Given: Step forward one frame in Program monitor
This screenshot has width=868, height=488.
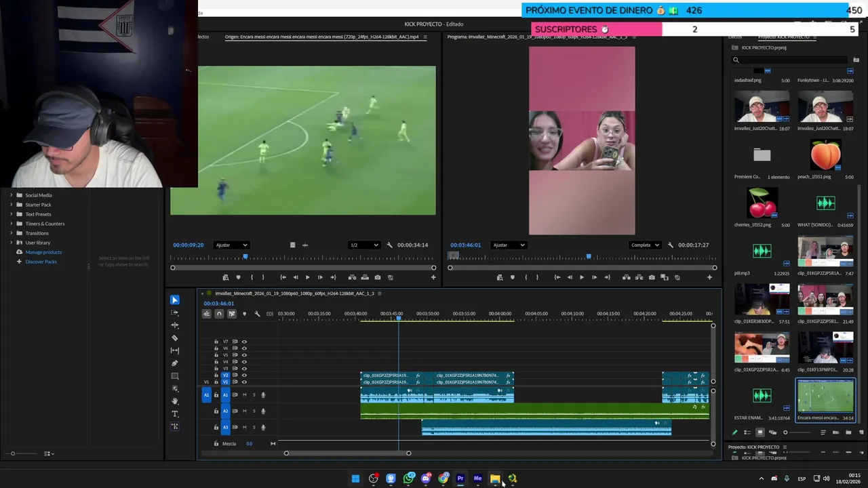Looking at the screenshot, I should click(594, 277).
